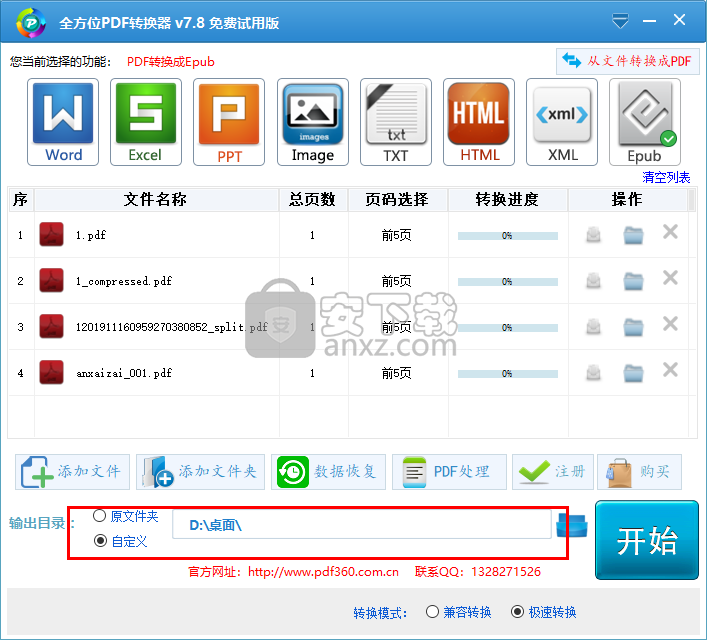Screen dimensions: 707x640
Task: Remove anxaizai_001.pdf from the list
Action: point(670,370)
